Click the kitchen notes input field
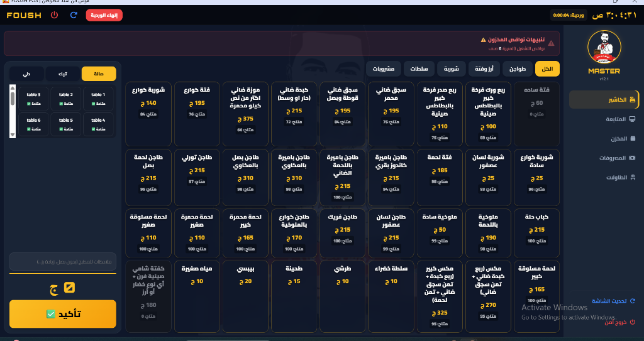 (63, 262)
